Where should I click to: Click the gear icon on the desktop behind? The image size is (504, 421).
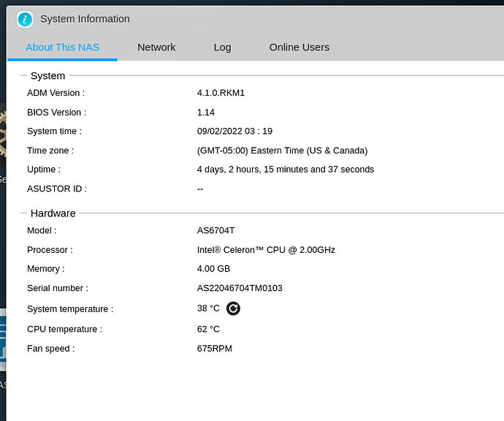pyautogui.click(x=3, y=134)
